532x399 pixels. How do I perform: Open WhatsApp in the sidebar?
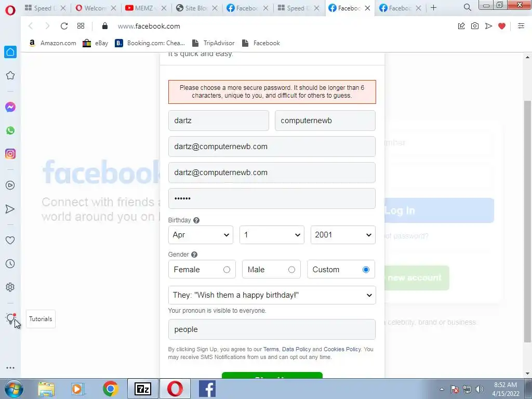pyautogui.click(x=10, y=130)
